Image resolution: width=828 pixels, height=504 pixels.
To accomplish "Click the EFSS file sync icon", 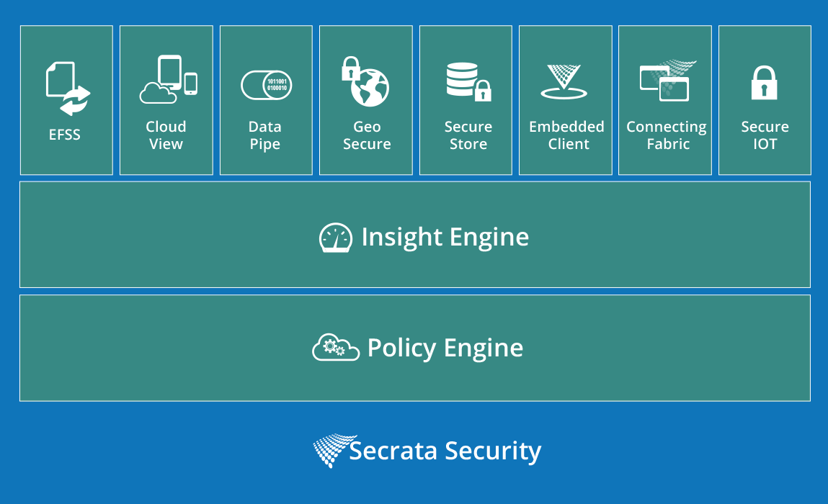I will 68,89.
